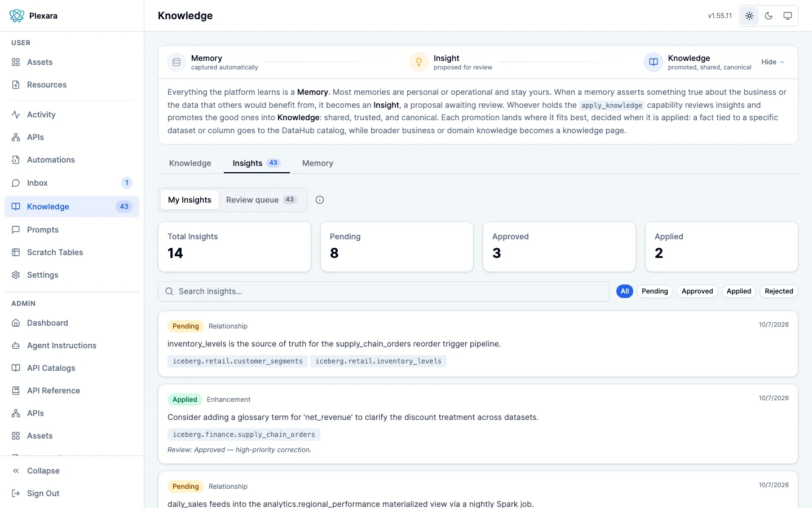Image resolution: width=812 pixels, height=508 pixels.
Task: Click the info icon beside Review queue
Action: coord(320,200)
